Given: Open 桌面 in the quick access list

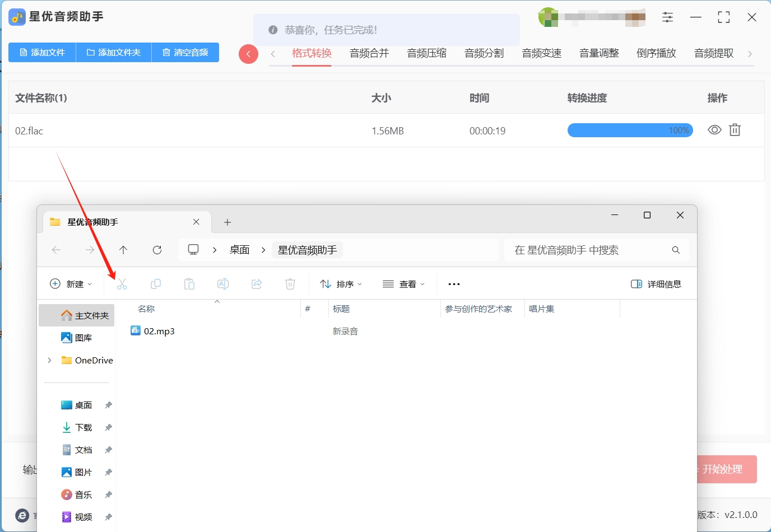Looking at the screenshot, I should point(77,405).
